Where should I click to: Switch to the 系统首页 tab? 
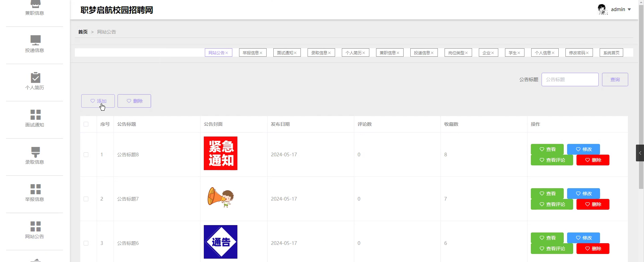tap(611, 53)
